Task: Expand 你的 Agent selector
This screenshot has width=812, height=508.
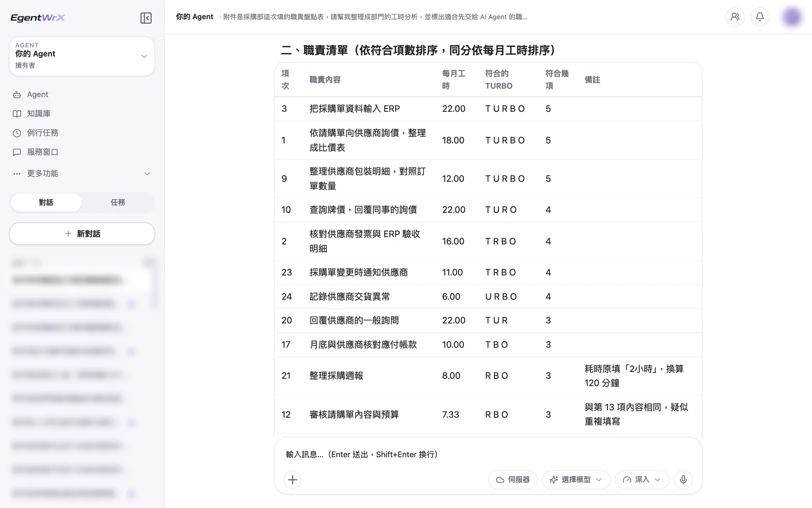Action: click(x=82, y=56)
